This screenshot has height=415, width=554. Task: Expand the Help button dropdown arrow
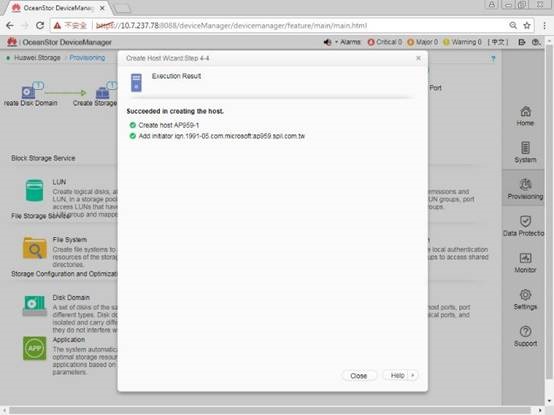[413, 375]
